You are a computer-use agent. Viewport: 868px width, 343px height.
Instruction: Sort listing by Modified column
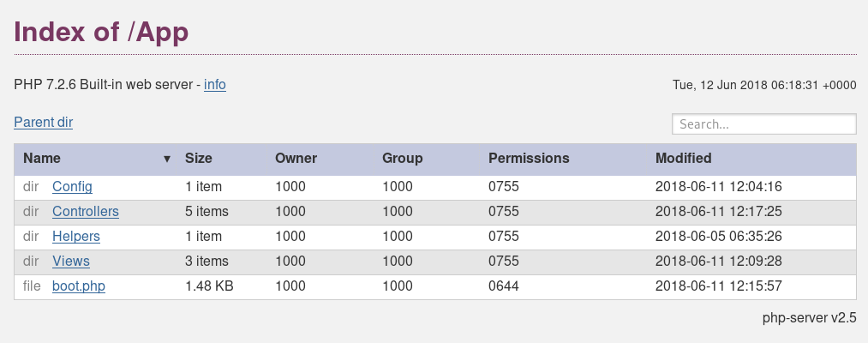683,159
